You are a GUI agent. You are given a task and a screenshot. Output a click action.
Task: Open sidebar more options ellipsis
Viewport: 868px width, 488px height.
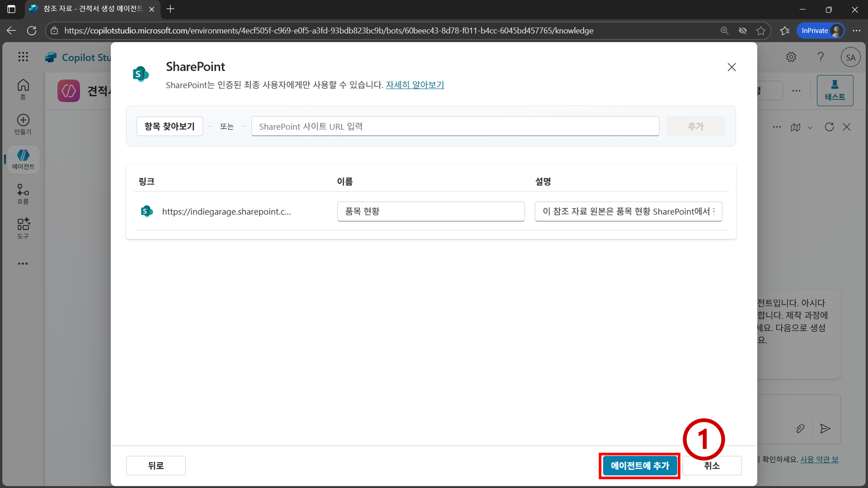pyautogui.click(x=23, y=263)
